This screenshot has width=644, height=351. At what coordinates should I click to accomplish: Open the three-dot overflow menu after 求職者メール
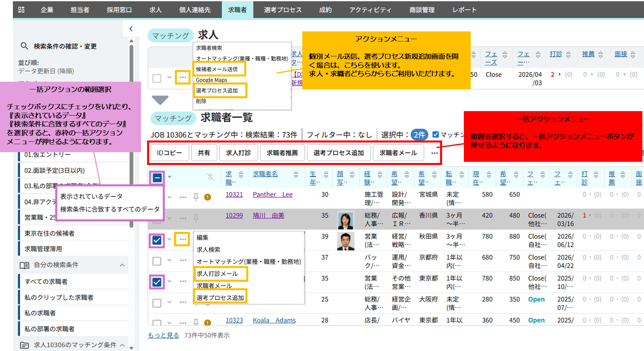click(434, 153)
